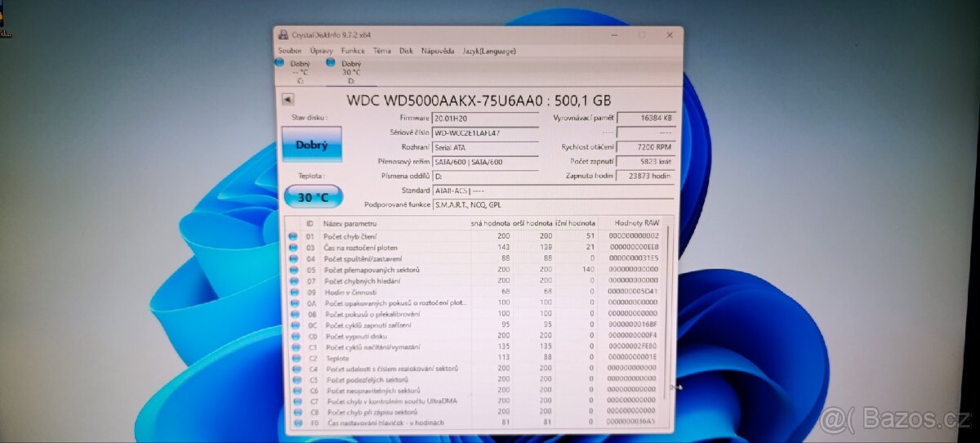Click RAW value 00000002FEB0 in row C1
The image size is (980, 443).
(632, 347)
